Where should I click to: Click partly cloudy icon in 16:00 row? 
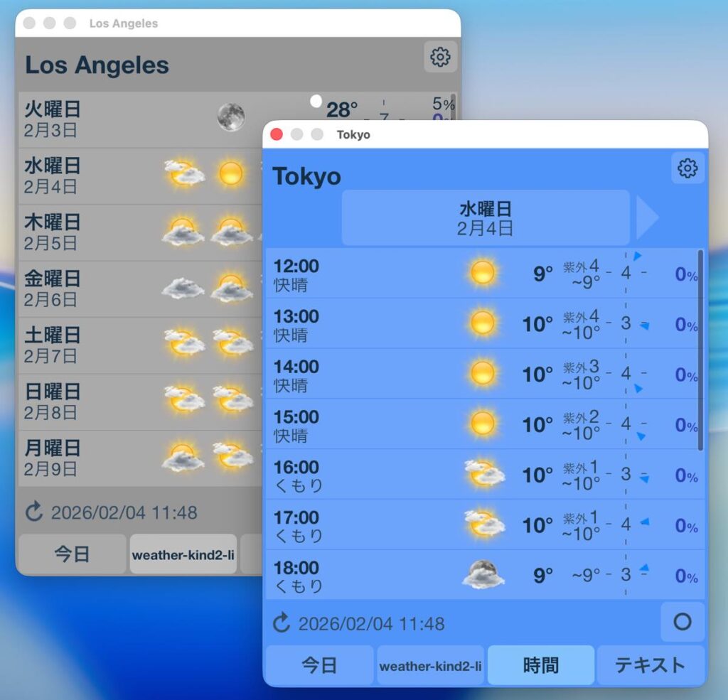(484, 474)
